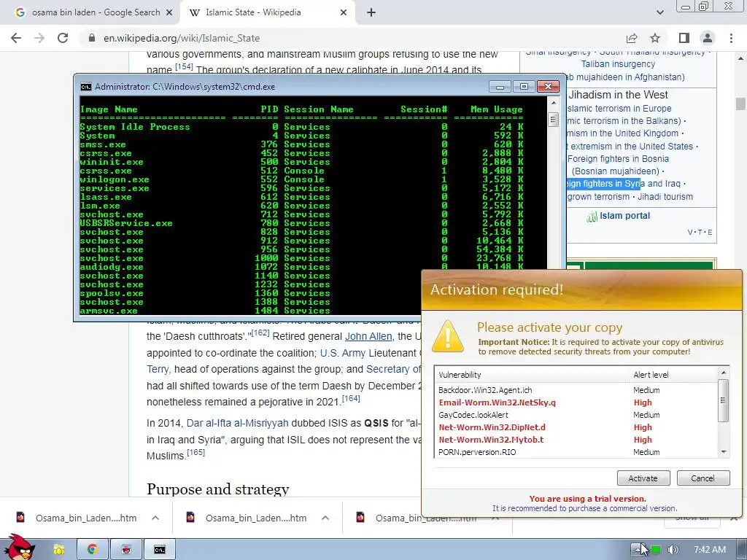Viewport: 747px width, 560px height.
Task: Click the padlock site info icon
Action: [x=92, y=38]
